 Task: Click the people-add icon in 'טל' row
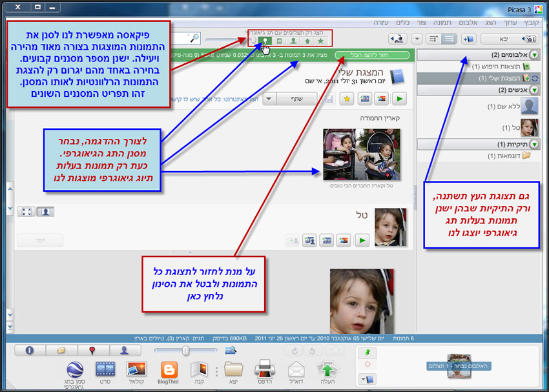click(x=309, y=240)
